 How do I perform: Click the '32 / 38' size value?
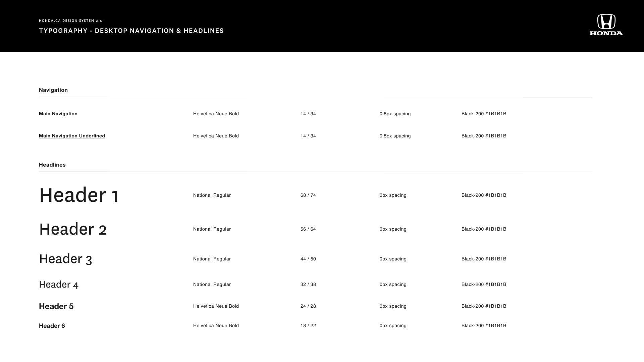tap(308, 285)
